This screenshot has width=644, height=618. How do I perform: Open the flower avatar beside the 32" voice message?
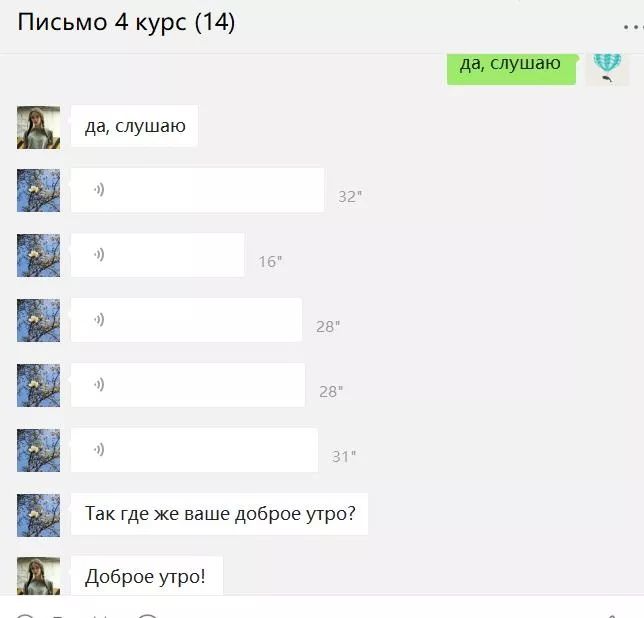point(38,191)
